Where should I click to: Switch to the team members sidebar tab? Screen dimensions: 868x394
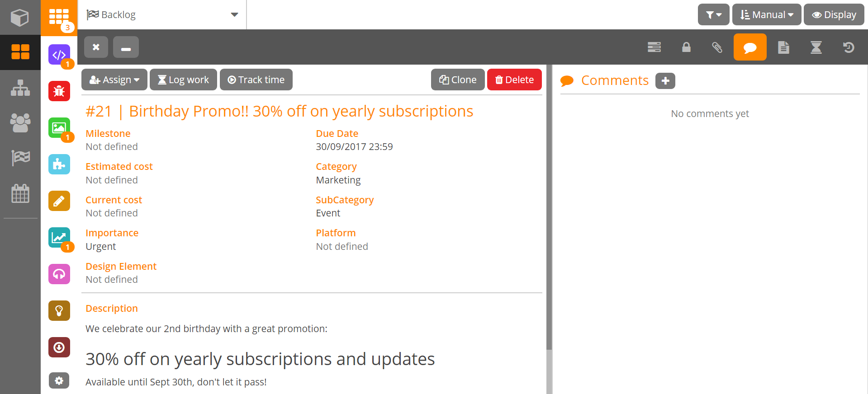point(20,122)
